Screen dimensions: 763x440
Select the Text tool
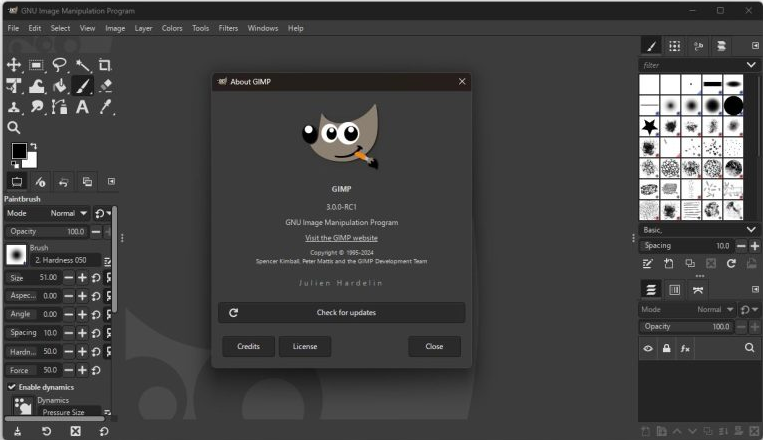tap(82, 107)
